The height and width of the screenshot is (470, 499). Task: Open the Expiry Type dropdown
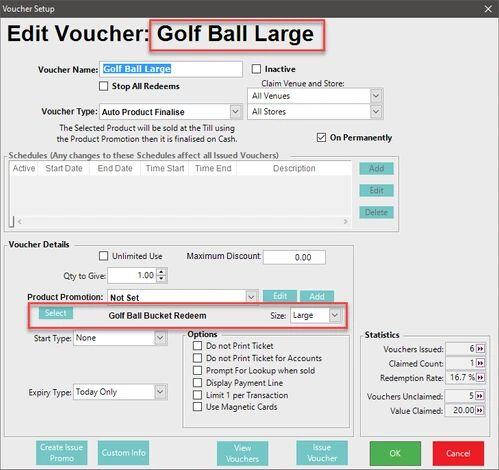(160, 392)
